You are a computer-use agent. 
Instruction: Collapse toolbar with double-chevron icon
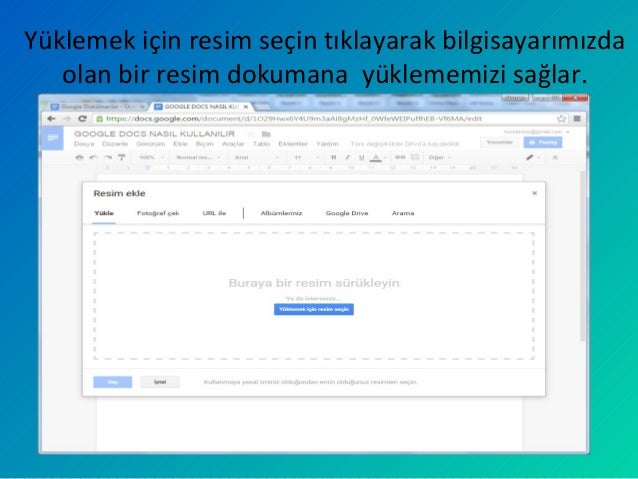(x=555, y=157)
